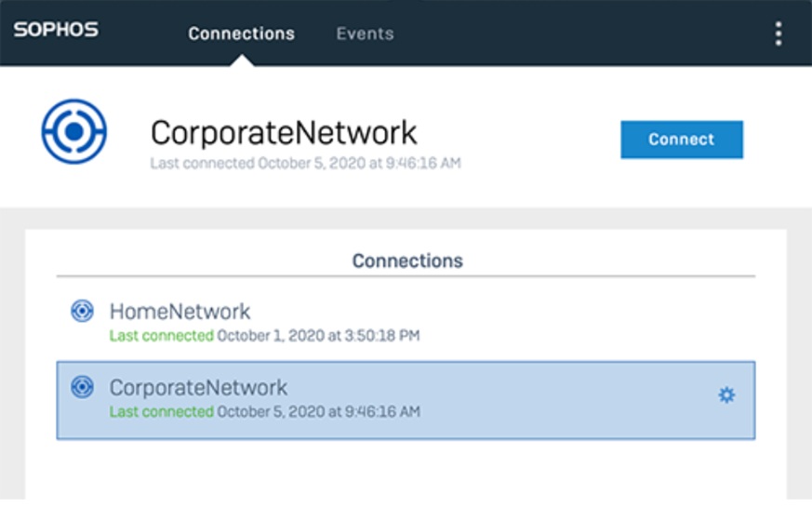Image resolution: width=812 pixels, height=520 pixels.
Task: Click the pointer arrow beneath the Connections tab
Action: click(x=241, y=61)
